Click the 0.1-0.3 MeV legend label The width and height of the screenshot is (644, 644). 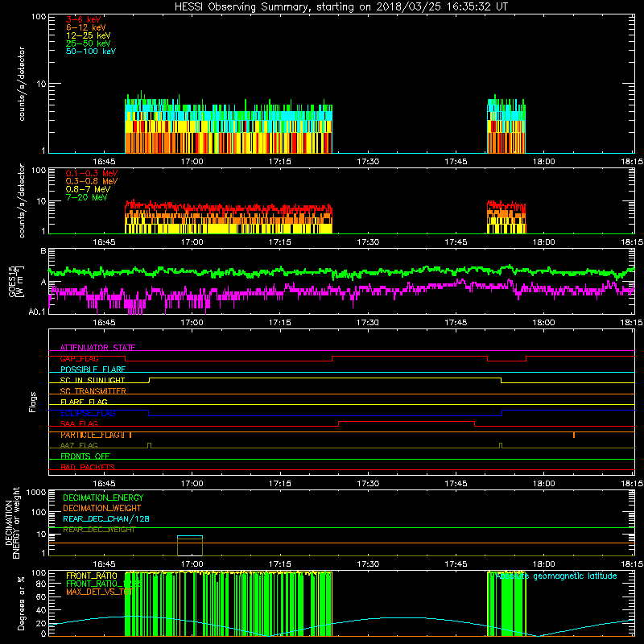pos(92,173)
